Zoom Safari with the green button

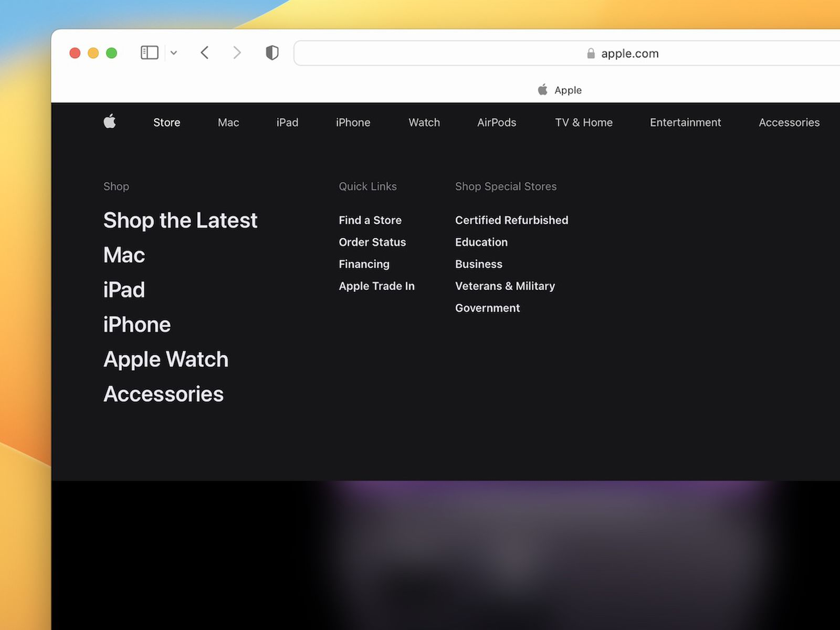point(111,53)
